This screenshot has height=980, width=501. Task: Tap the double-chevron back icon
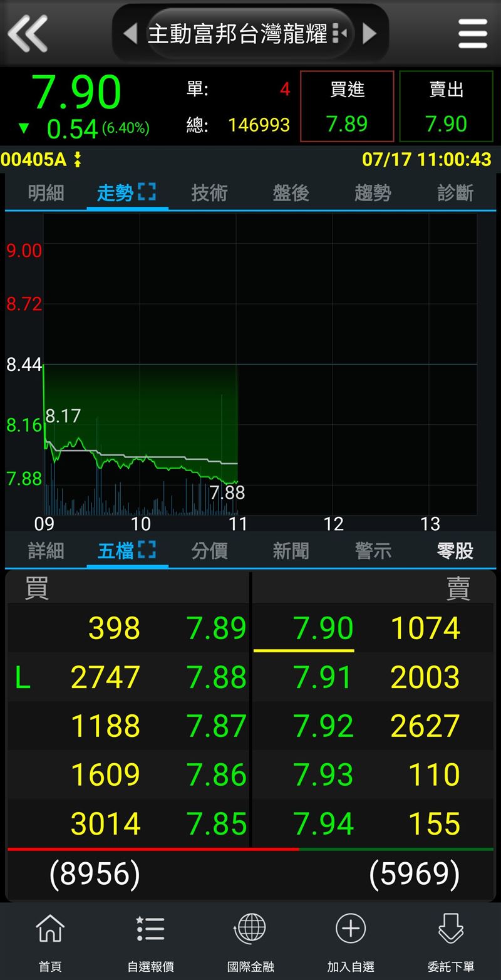(28, 33)
